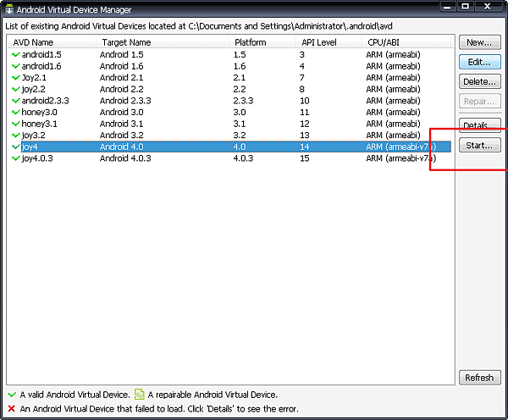Select the android1.6 AVD row
Viewport: 508px width, 420px height.
(x=229, y=66)
